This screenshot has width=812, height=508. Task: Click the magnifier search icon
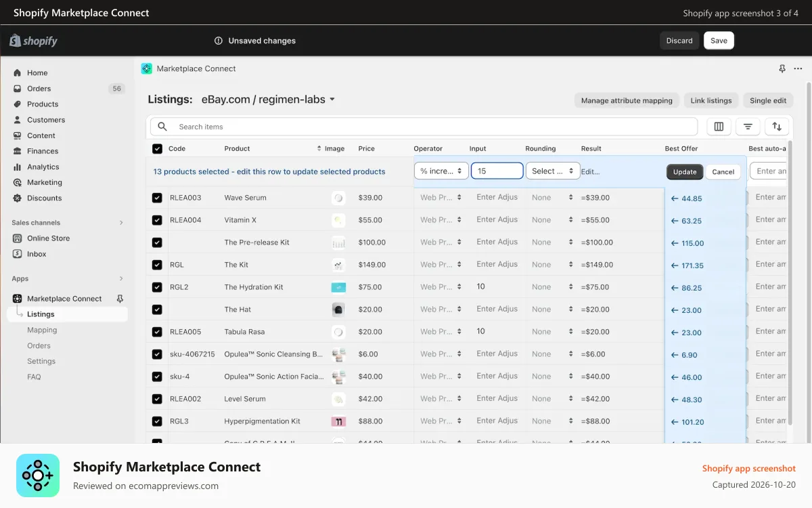(x=162, y=127)
